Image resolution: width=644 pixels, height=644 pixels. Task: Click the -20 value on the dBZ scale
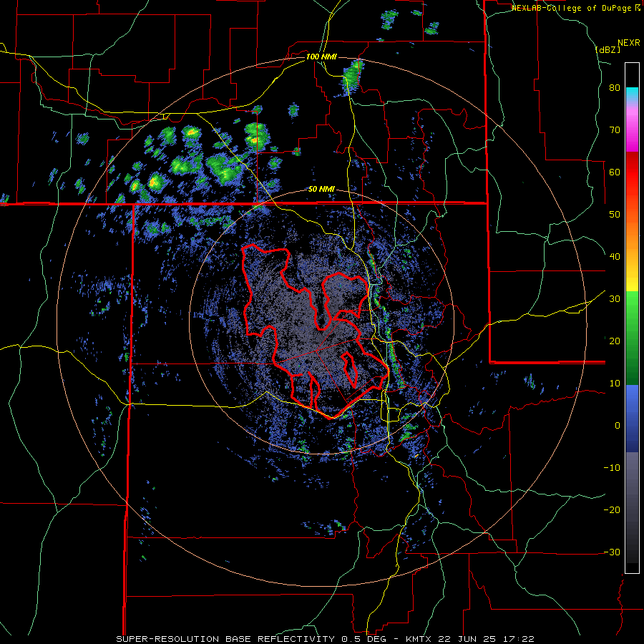[x=612, y=509]
